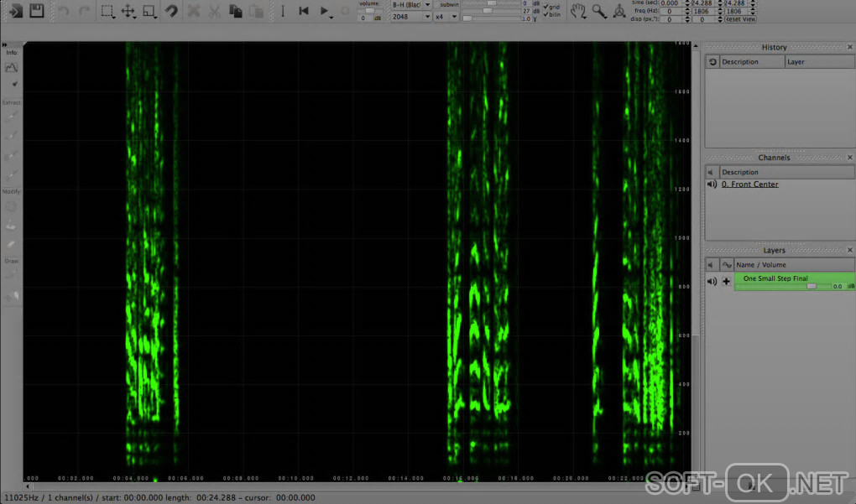Select the magnifier zoom tool
The image size is (856, 504).
[x=598, y=10]
